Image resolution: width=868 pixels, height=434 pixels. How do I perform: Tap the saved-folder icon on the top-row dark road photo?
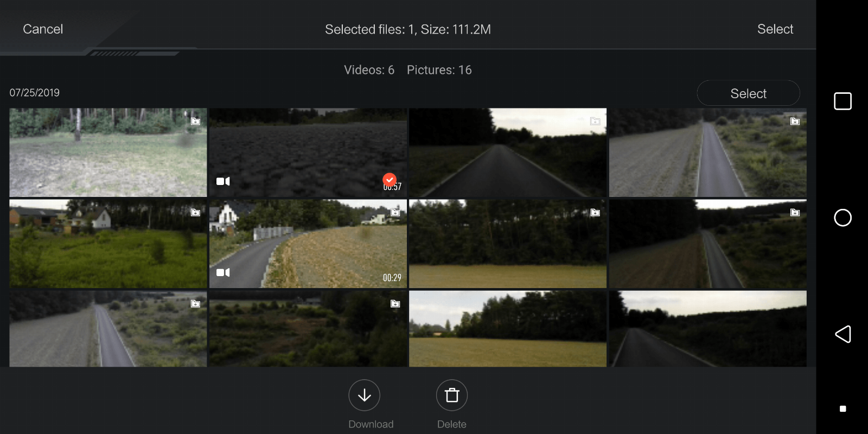pyautogui.click(x=595, y=122)
